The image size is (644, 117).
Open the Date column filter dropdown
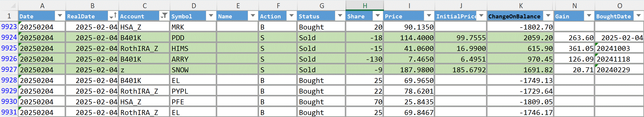(x=60, y=16)
